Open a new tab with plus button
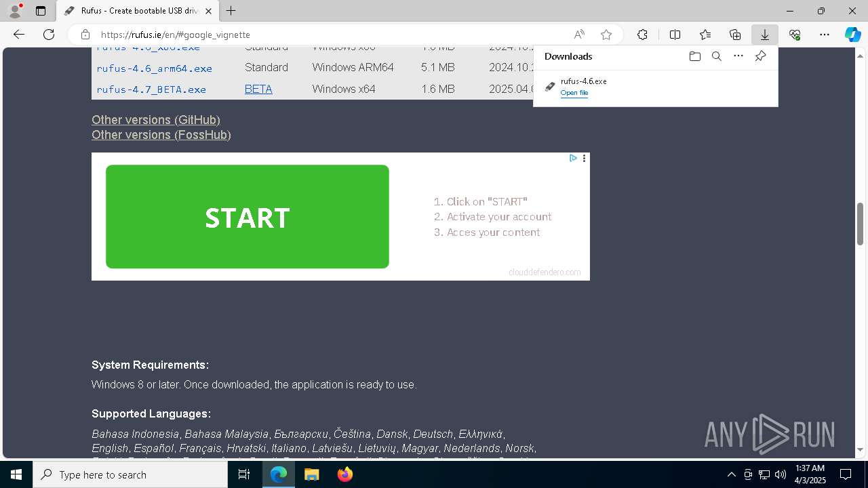The image size is (868, 488). (231, 11)
